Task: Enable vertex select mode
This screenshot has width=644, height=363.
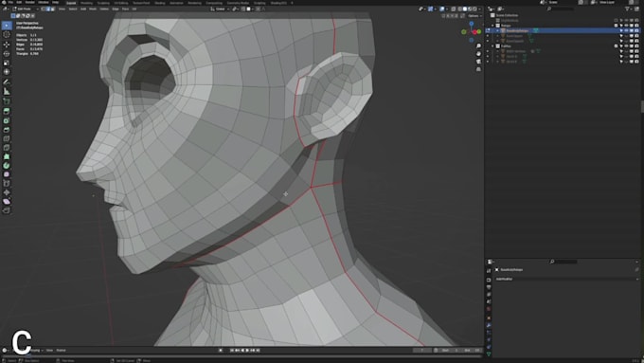Action: point(44,9)
